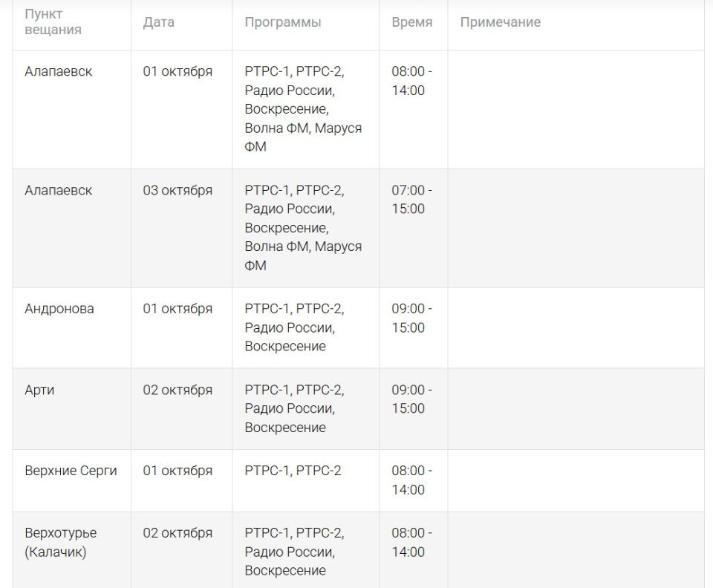
Task: Click the "Арти" broadcast point cell
Action: tap(39, 390)
